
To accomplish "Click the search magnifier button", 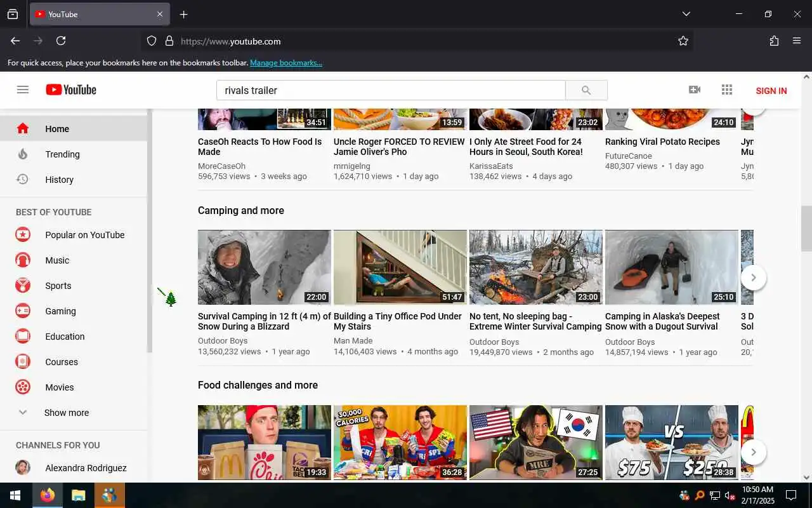I will [586, 90].
